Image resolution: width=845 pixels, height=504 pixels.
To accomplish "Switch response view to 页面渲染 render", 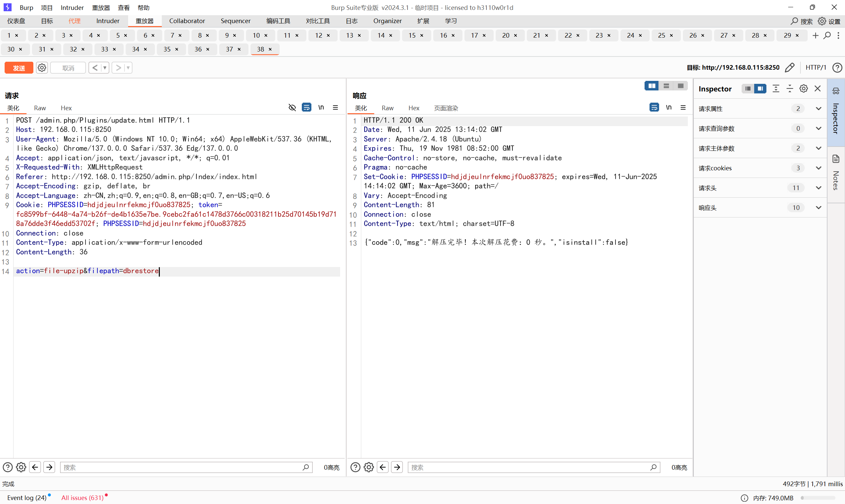I will pos(446,108).
